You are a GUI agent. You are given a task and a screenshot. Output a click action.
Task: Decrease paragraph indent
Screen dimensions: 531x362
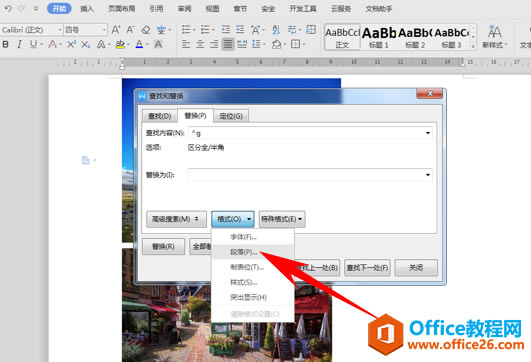pos(226,30)
